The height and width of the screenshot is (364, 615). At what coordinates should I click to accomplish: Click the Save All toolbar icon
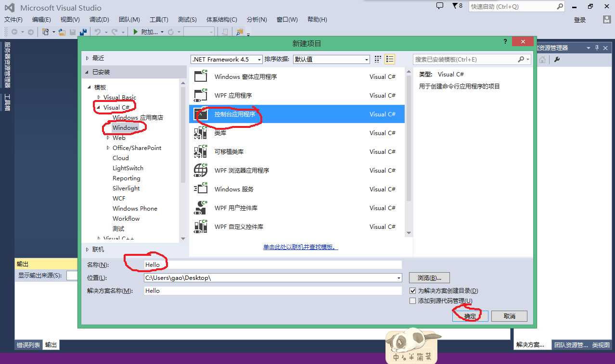pyautogui.click(x=82, y=32)
